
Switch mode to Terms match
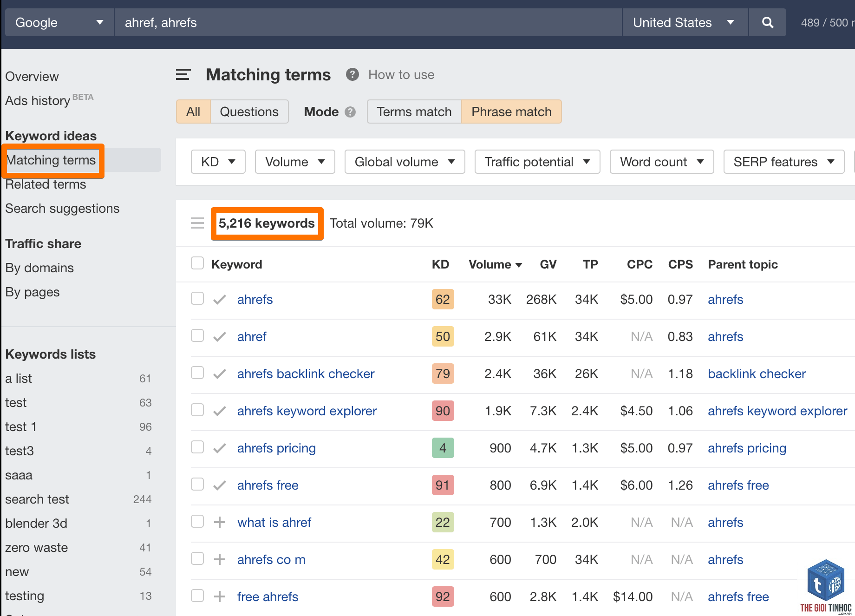click(x=414, y=111)
